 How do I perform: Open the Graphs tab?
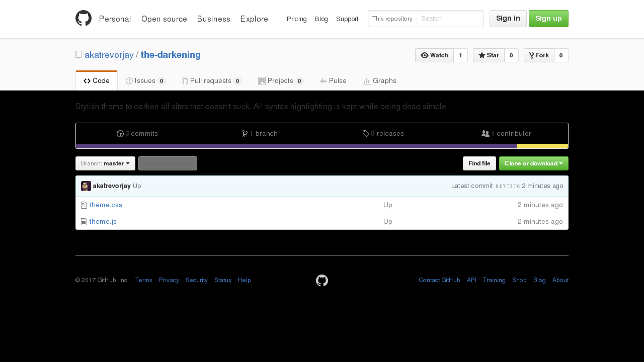point(379,81)
